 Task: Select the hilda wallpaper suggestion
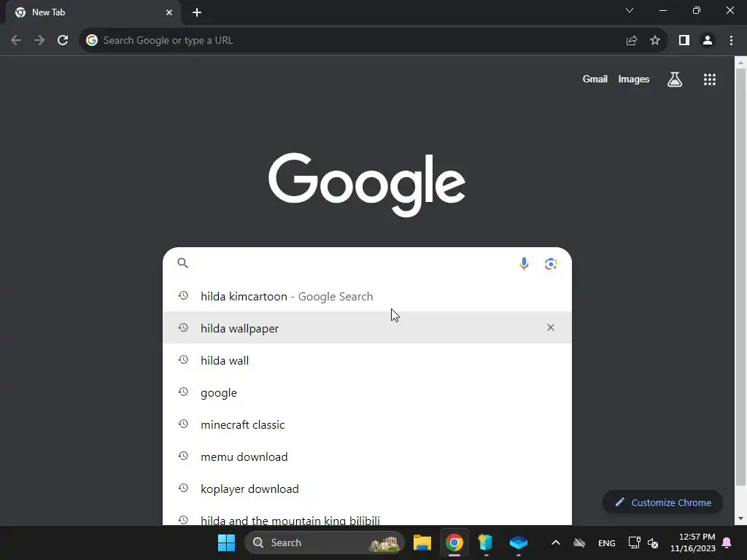tap(367, 327)
